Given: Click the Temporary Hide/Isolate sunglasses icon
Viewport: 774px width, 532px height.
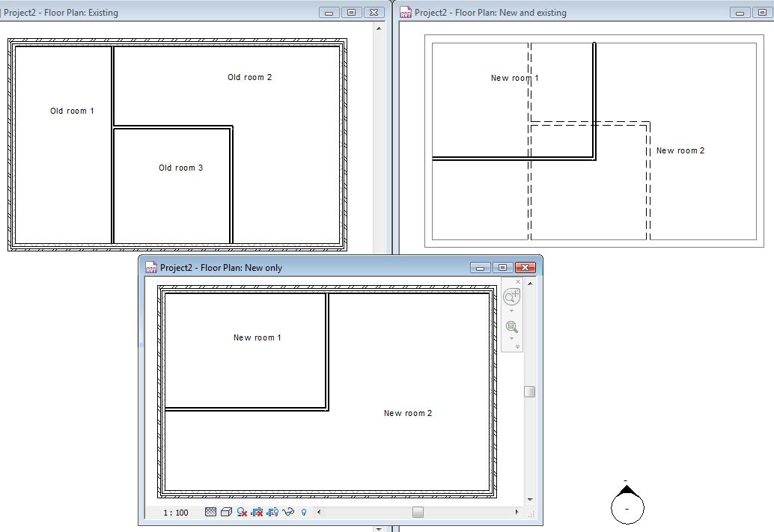Looking at the screenshot, I should pos(288,512).
